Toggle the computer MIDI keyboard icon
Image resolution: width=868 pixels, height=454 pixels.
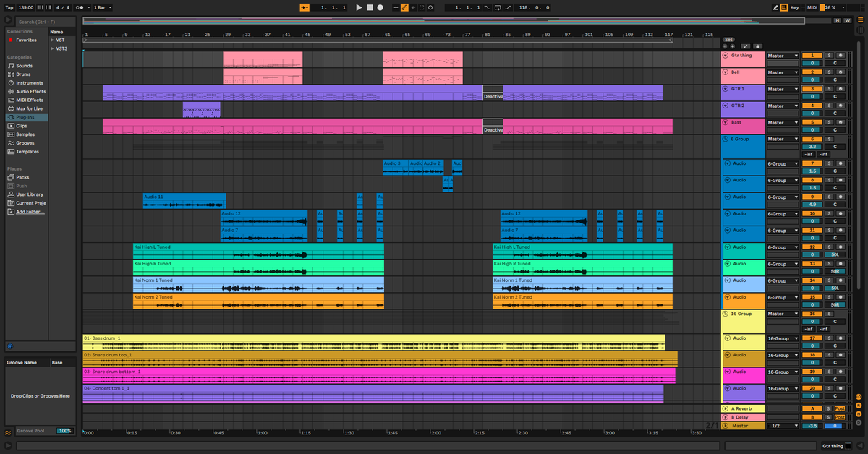tap(785, 7)
